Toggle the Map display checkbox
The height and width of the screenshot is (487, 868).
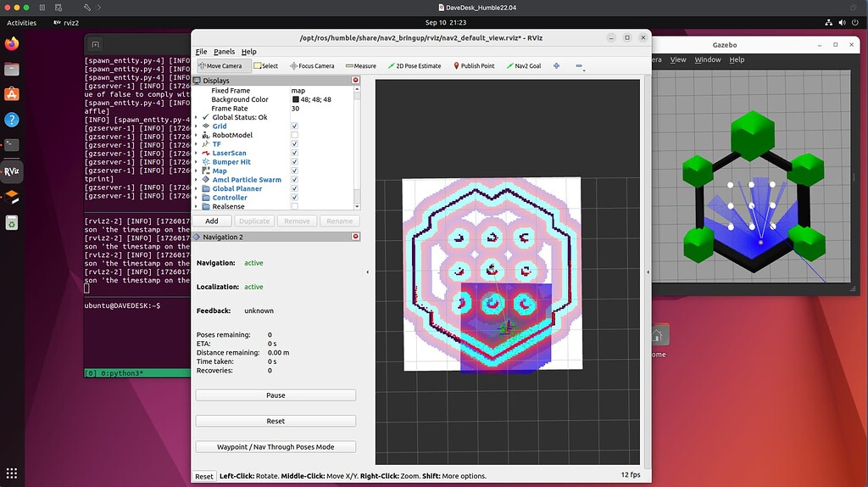coord(294,171)
